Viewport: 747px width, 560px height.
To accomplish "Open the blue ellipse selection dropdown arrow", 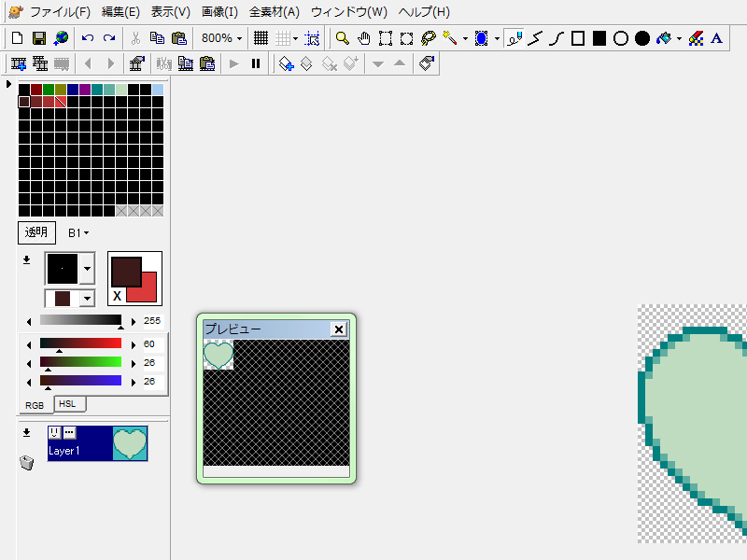I will 497,38.
